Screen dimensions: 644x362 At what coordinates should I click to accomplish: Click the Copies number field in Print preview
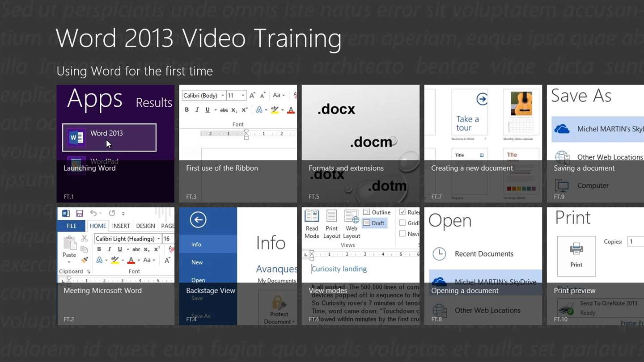click(x=636, y=241)
